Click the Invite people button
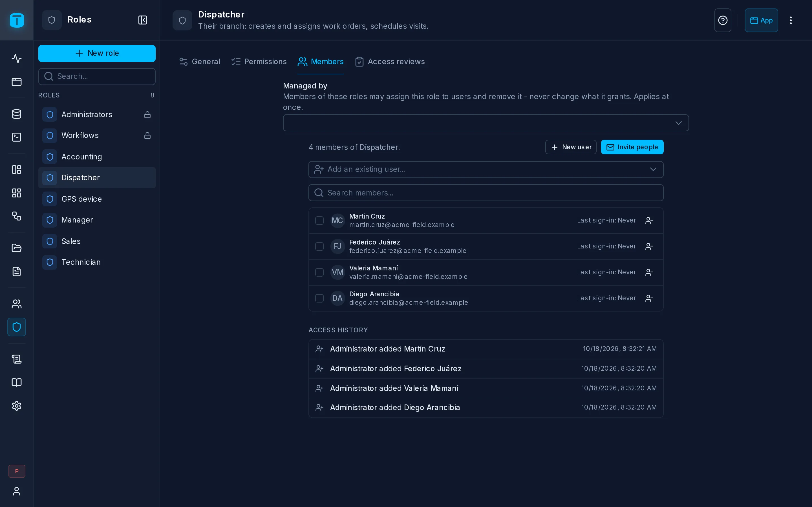 [x=632, y=147]
